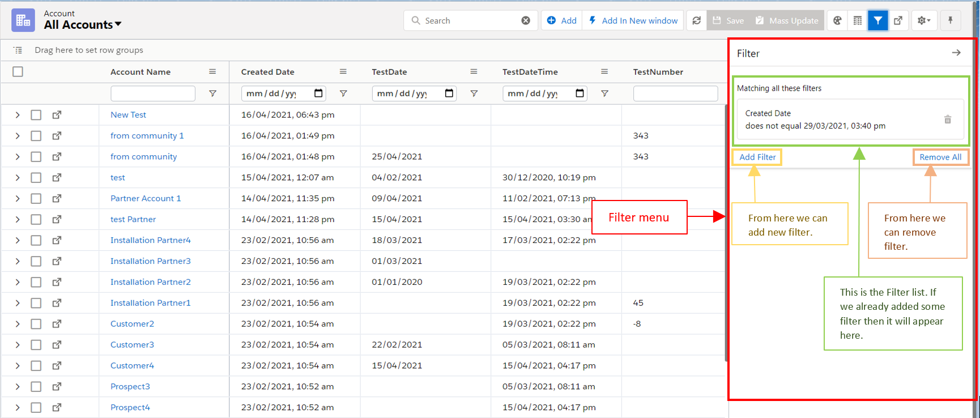Viewport: 980px width, 418px height.
Task: Click the table columns icon
Action: [x=858, y=21]
